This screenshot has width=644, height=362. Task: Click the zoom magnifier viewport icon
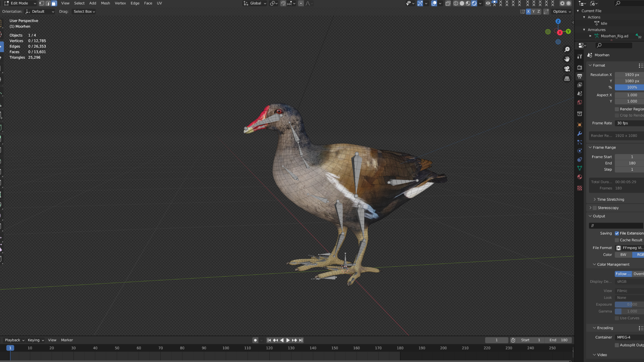click(x=567, y=49)
